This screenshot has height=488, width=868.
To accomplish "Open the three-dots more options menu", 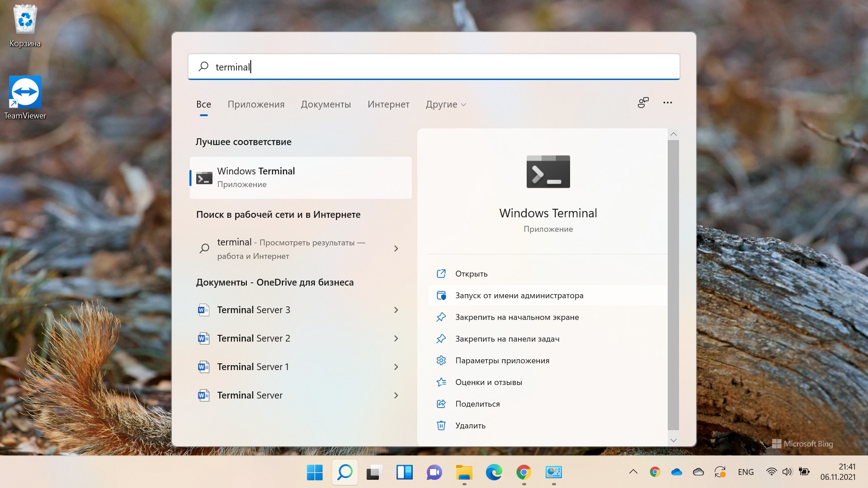I will [x=668, y=103].
